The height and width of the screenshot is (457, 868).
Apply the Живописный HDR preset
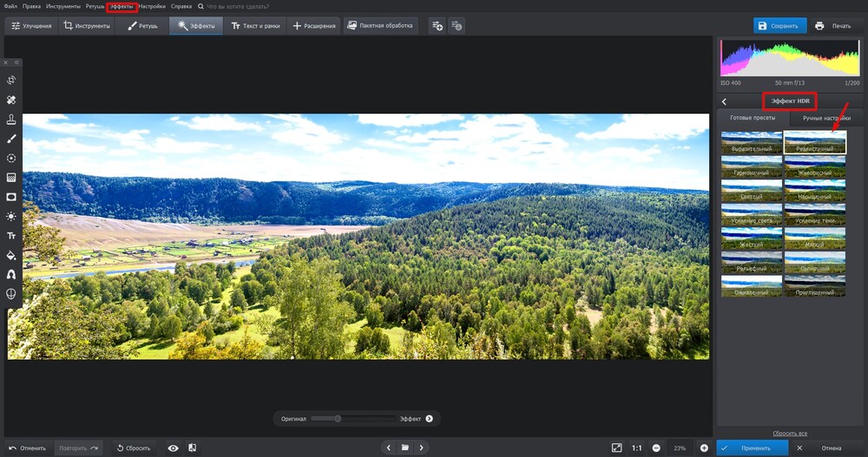pos(815,166)
